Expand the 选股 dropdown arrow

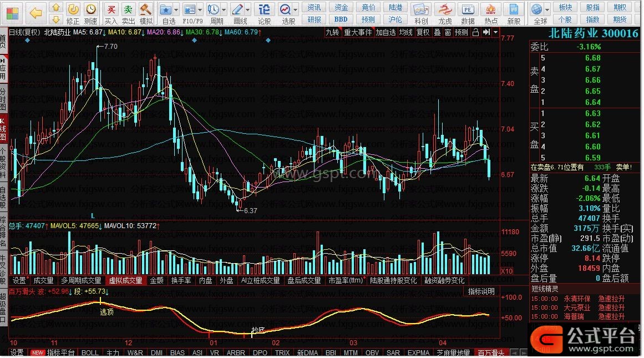pos(295,9)
